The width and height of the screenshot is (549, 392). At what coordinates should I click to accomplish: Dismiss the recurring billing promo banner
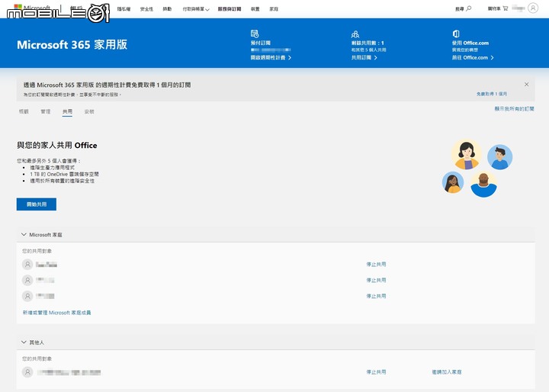[x=526, y=85]
